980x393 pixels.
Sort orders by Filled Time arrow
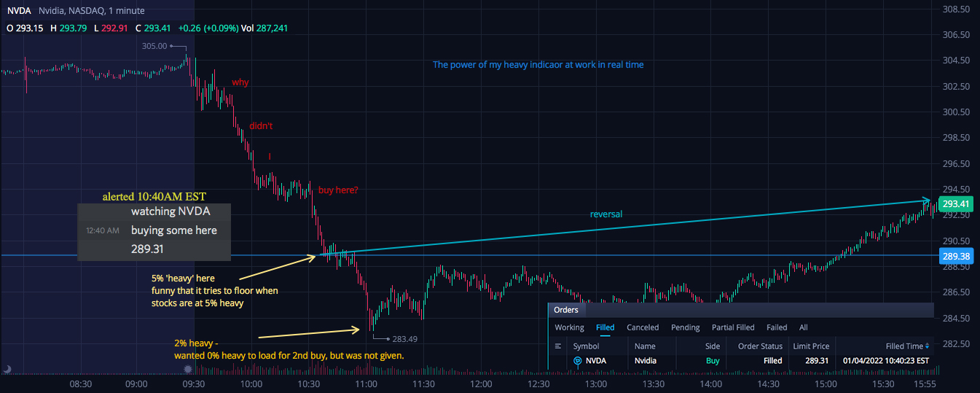(928, 346)
